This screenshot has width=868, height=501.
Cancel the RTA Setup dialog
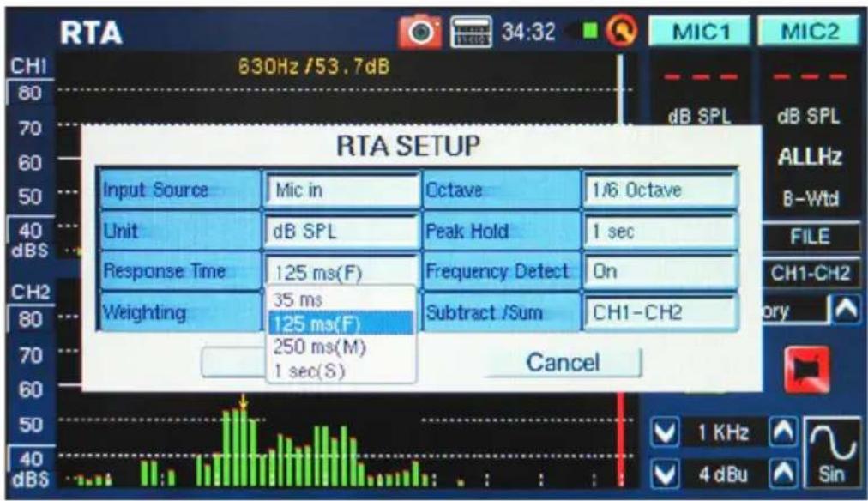tap(563, 363)
